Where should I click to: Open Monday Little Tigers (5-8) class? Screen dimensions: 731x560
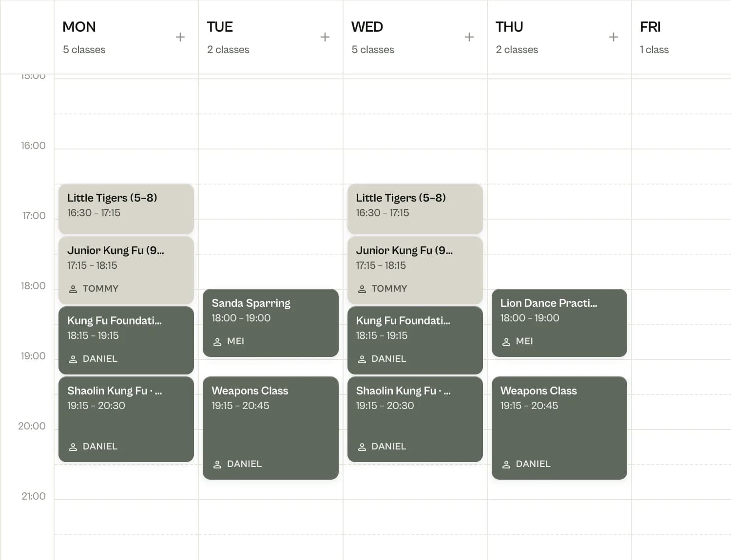pos(126,209)
